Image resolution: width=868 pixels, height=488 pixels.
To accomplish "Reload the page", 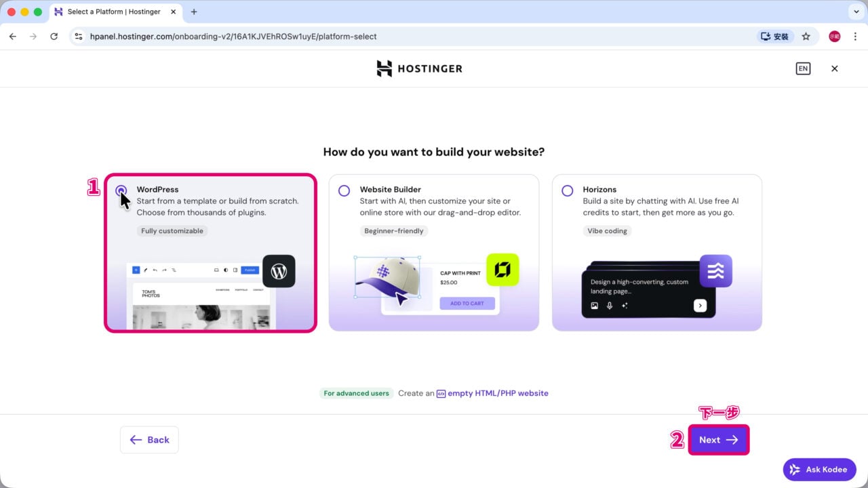I will coord(54,37).
